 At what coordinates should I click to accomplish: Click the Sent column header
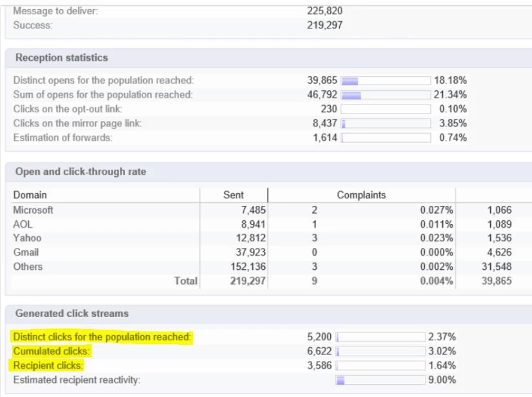(233, 195)
